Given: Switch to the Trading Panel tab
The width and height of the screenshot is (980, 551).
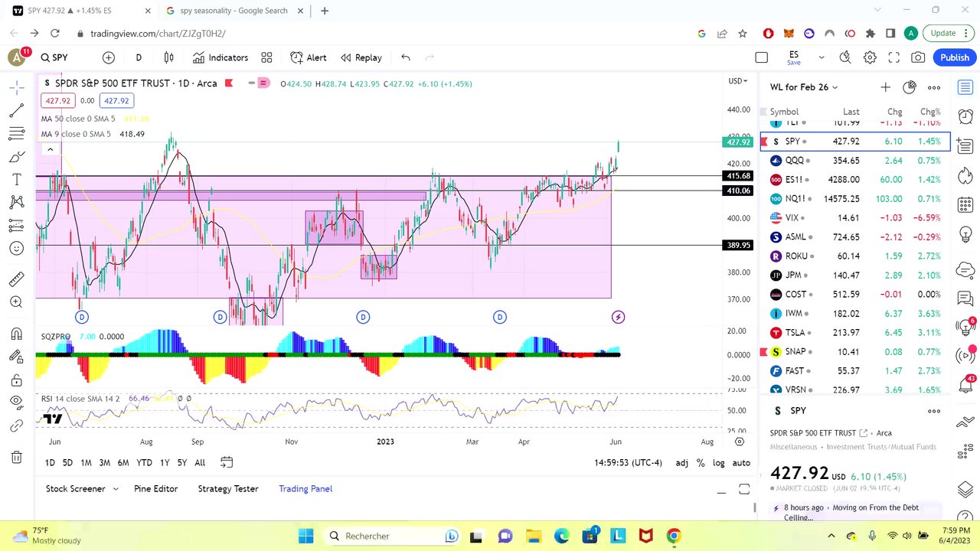Looking at the screenshot, I should 305,489.
